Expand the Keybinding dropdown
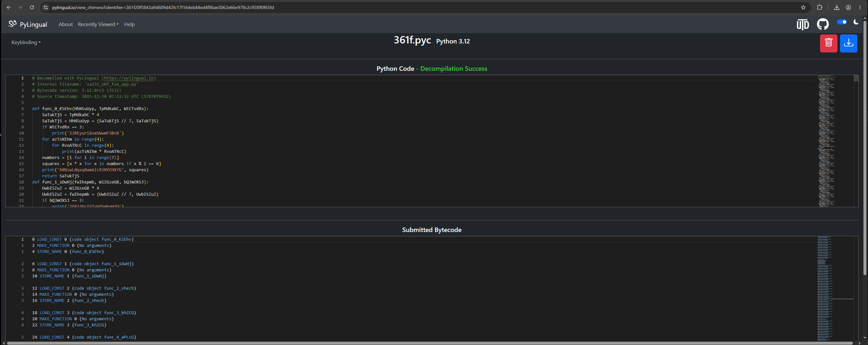 pyautogui.click(x=26, y=42)
